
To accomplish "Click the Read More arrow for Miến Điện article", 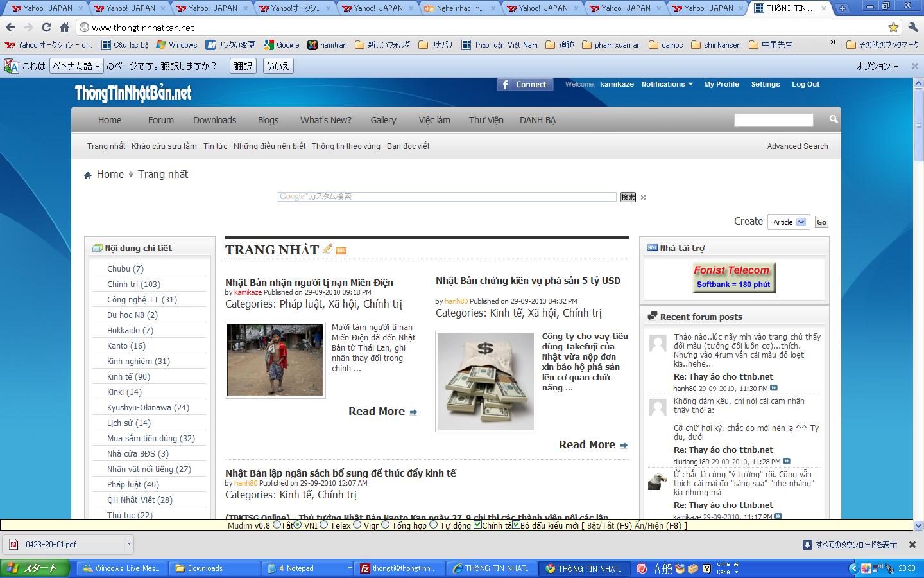I will click(x=413, y=412).
